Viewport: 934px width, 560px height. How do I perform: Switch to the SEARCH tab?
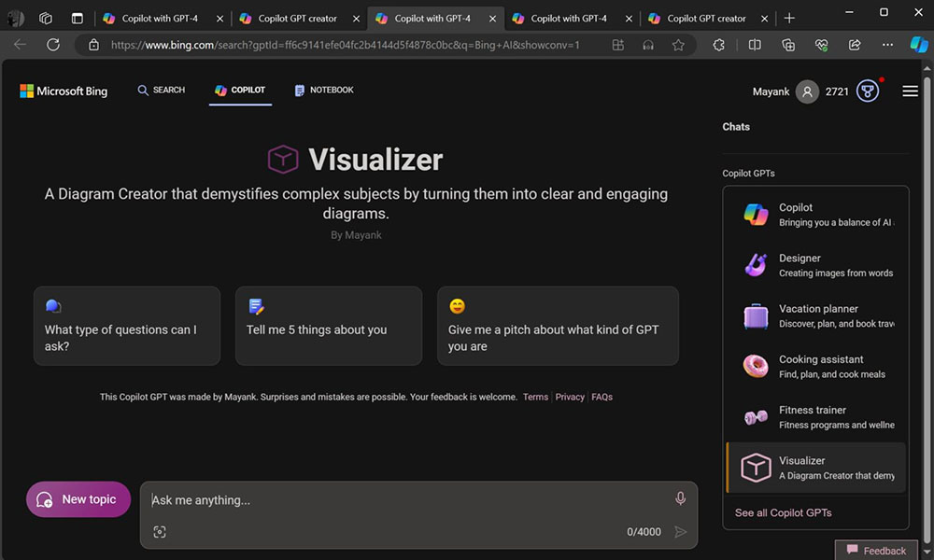(162, 90)
